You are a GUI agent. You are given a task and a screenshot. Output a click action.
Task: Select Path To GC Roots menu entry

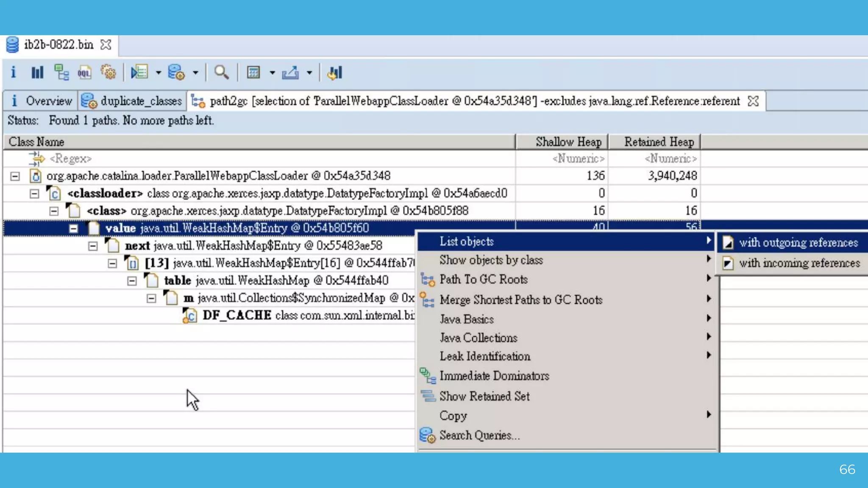click(x=483, y=280)
